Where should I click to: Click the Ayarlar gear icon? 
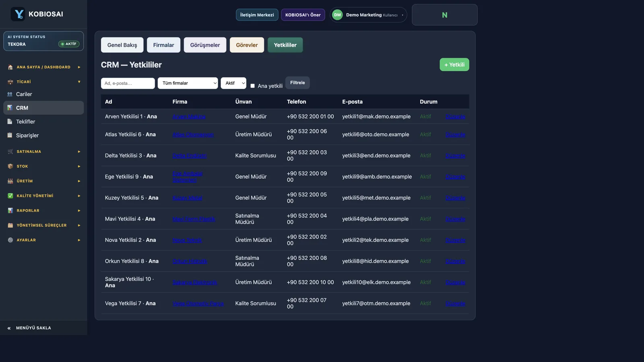pos(10,240)
